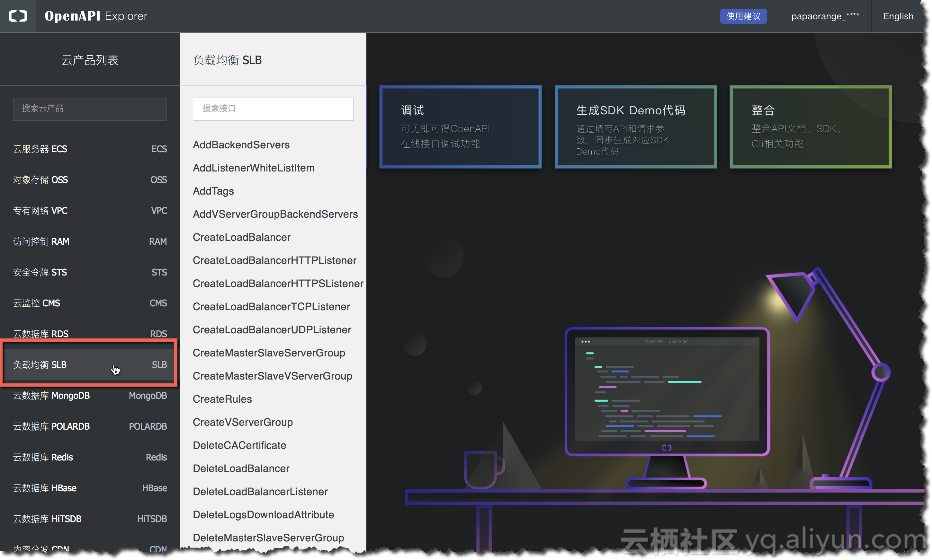Open the AddVServerGroupBackendServers API
Image resolution: width=932 pixels, height=560 pixels.
tap(275, 214)
